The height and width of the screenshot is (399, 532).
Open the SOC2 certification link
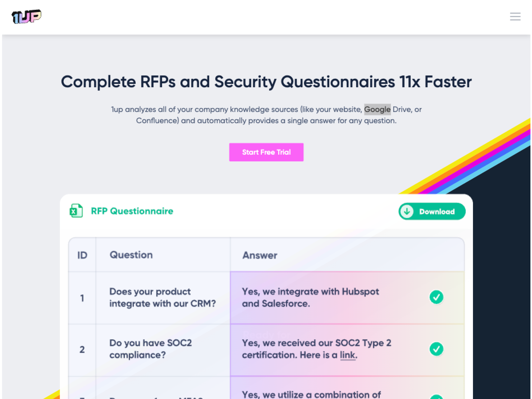[x=347, y=355]
